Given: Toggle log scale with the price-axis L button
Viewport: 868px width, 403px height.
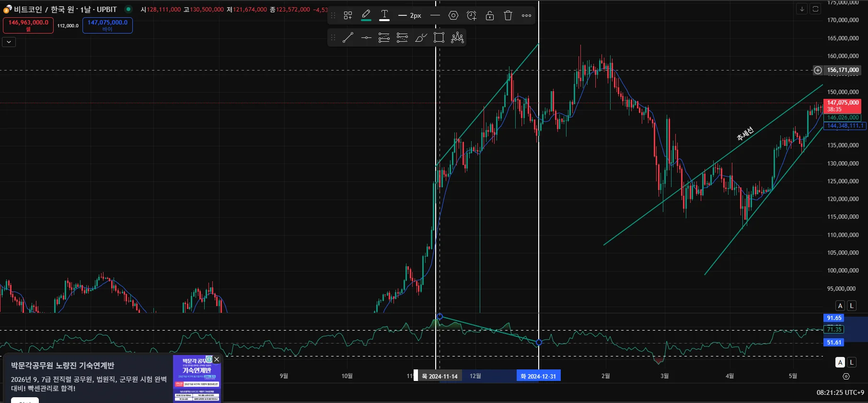Looking at the screenshot, I should click(851, 306).
